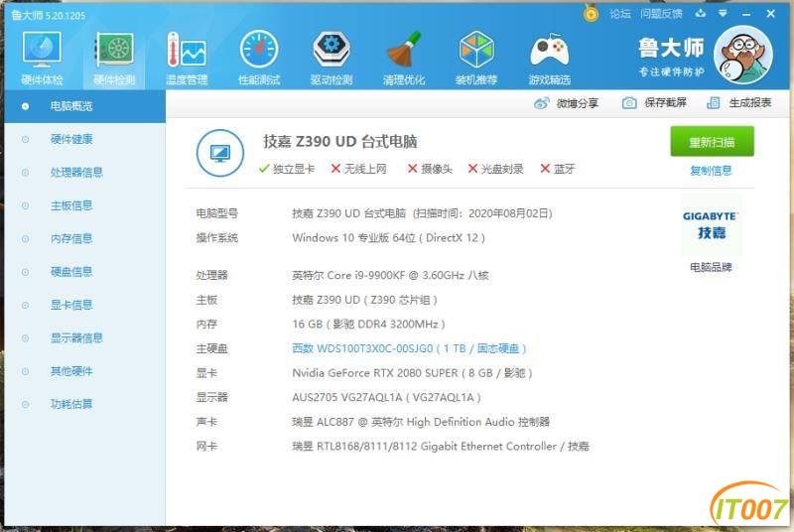Close the 鲁大师 window
Screen dimensions: 794x532
771,14
